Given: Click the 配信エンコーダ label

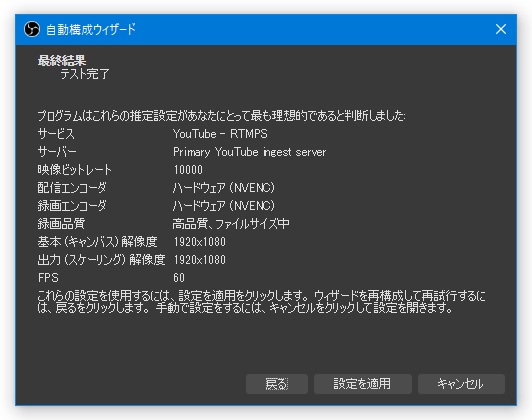Looking at the screenshot, I should click(72, 188).
